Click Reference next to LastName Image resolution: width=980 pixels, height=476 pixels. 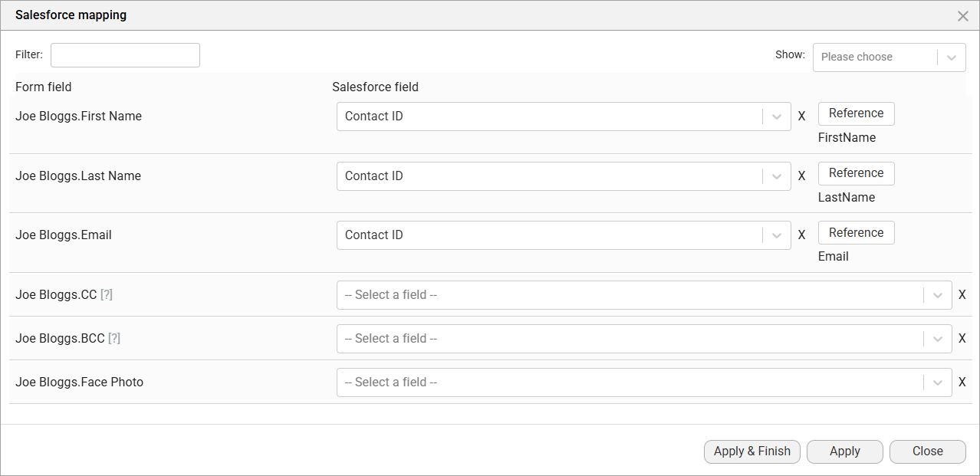pyautogui.click(x=856, y=172)
